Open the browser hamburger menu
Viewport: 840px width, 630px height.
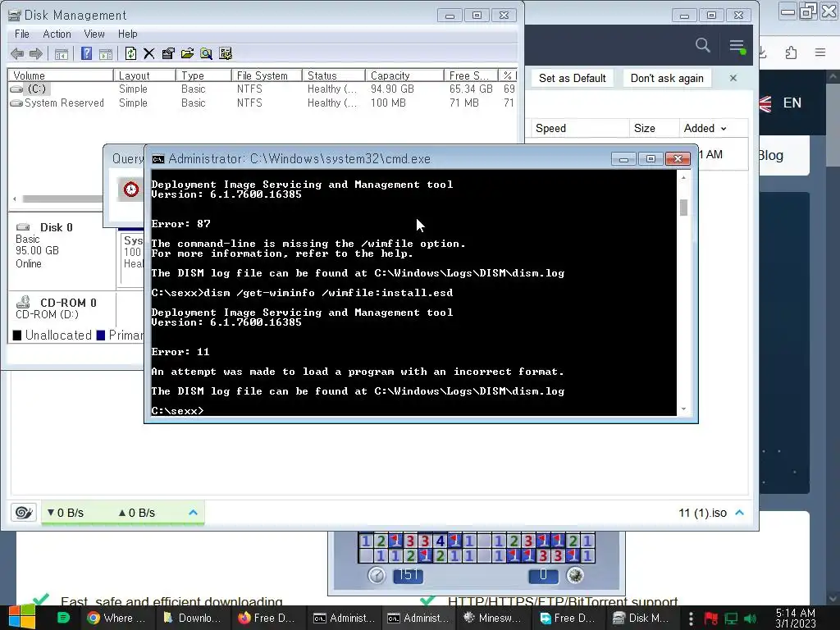[820, 52]
